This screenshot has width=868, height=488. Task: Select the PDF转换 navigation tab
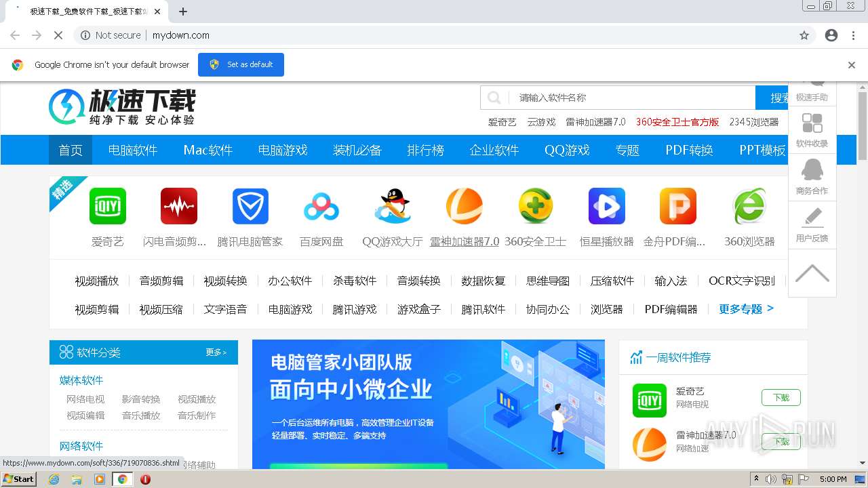click(689, 150)
